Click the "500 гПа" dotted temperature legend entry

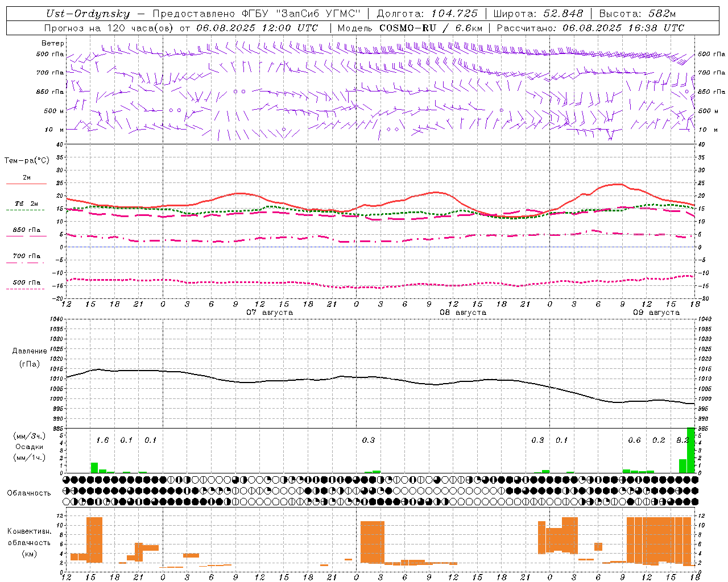[27, 282]
